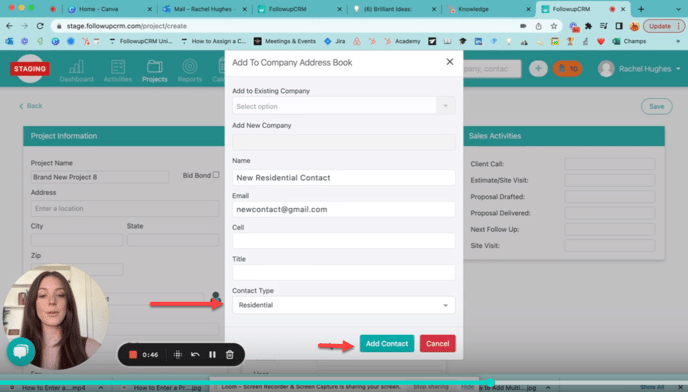
Task: Click the Title field in dialog
Action: [x=344, y=273]
